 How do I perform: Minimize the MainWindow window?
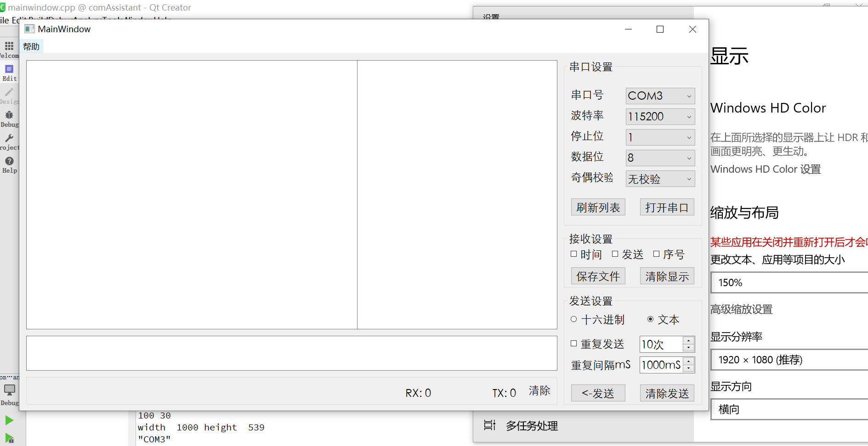click(x=629, y=29)
